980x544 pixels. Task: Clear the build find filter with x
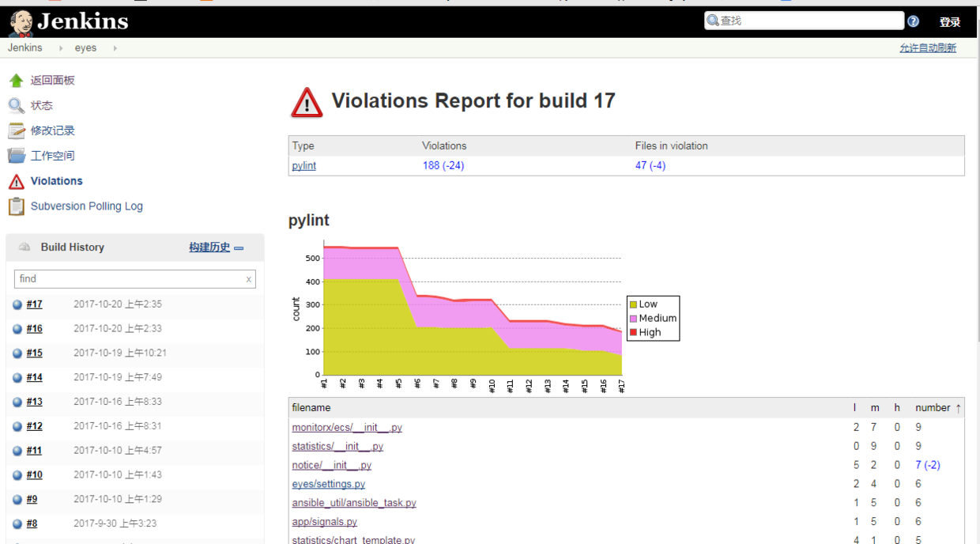click(249, 279)
